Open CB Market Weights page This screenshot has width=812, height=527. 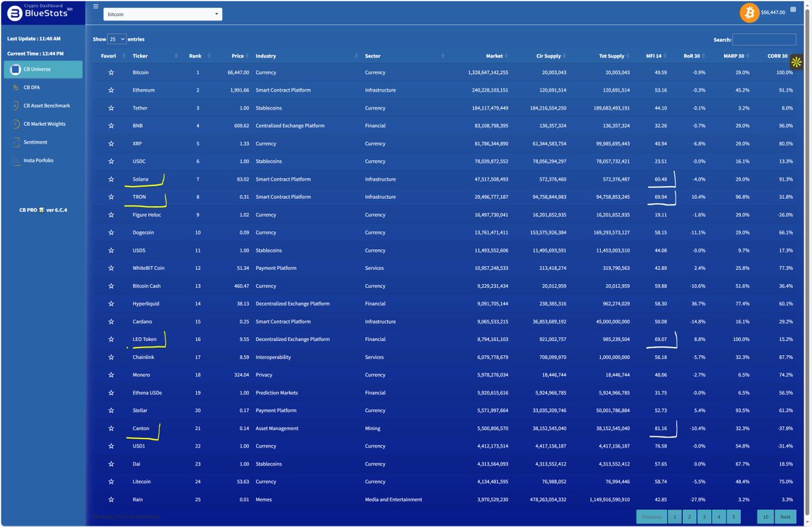pyautogui.click(x=44, y=124)
